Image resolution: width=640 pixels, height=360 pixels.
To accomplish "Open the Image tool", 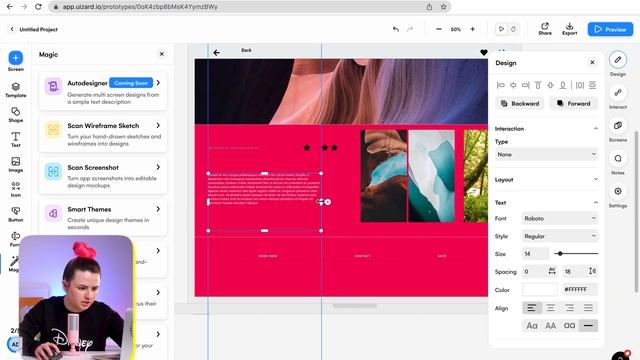I will [16, 164].
